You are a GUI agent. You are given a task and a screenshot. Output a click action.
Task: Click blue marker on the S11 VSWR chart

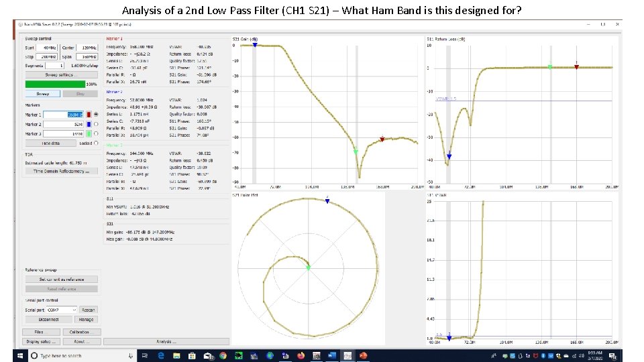click(x=449, y=338)
